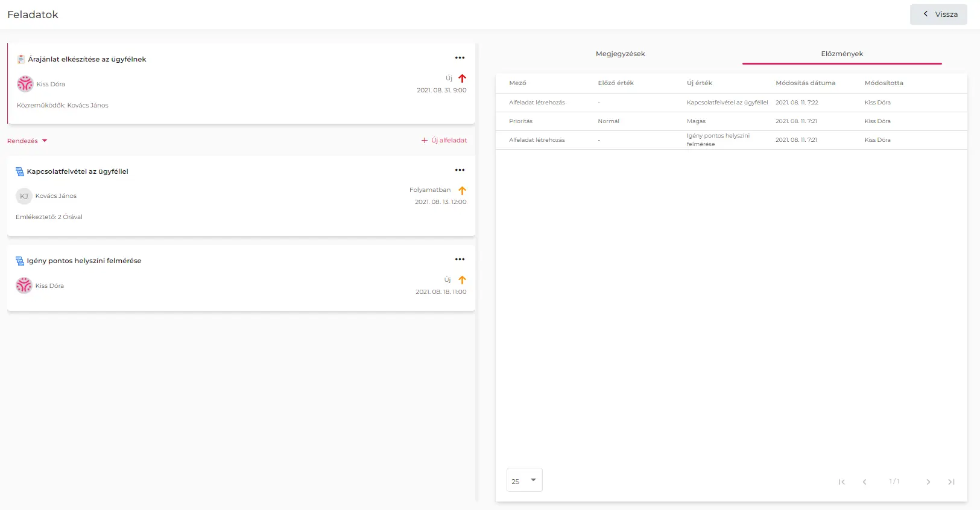Viewport: 980px width, 510px height.
Task: Open three-dot menu of Igény pontos helyszíni felmérése
Action: (460, 260)
